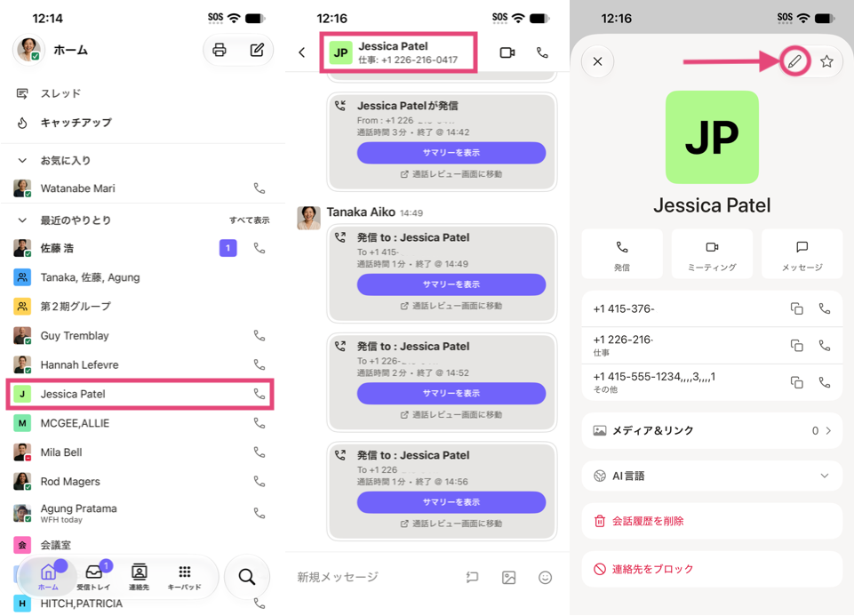The height and width of the screenshot is (616, 854).
Task: Tap the ミーティング action button
Action: tap(712, 254)
